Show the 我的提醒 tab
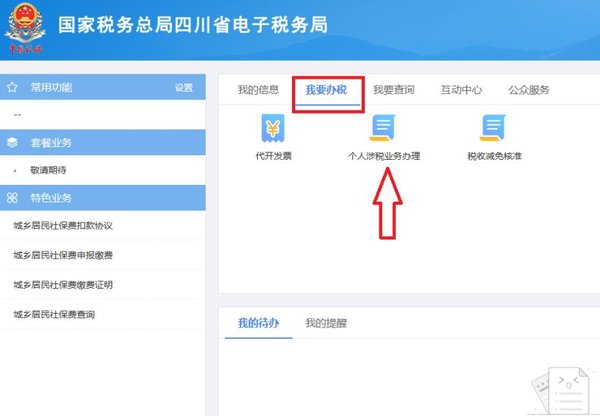Screen dimensions: 600x416 [326, 323]
